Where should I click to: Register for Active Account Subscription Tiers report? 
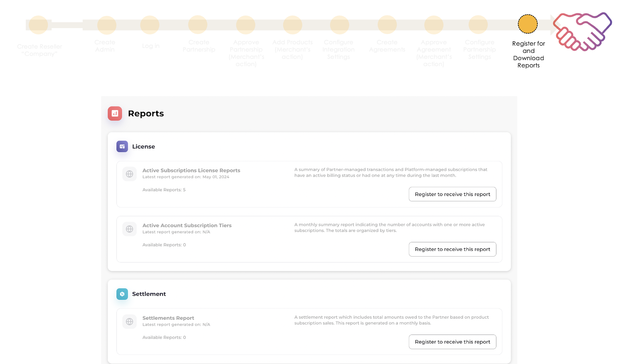point(453,249)
